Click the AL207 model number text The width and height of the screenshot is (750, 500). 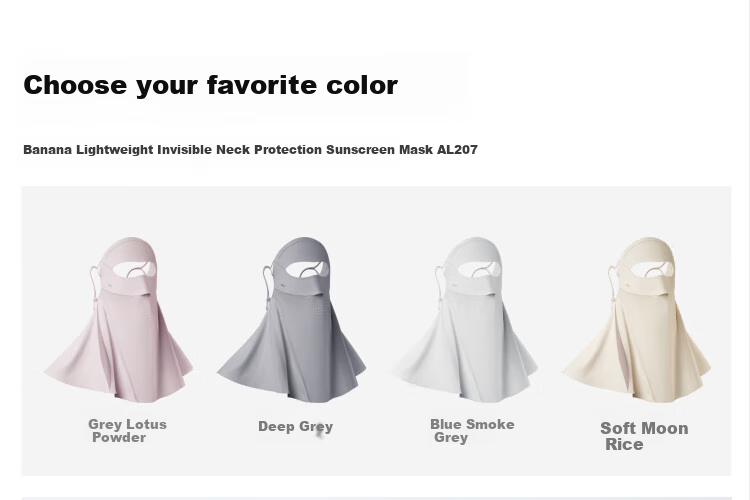(457, 150)
